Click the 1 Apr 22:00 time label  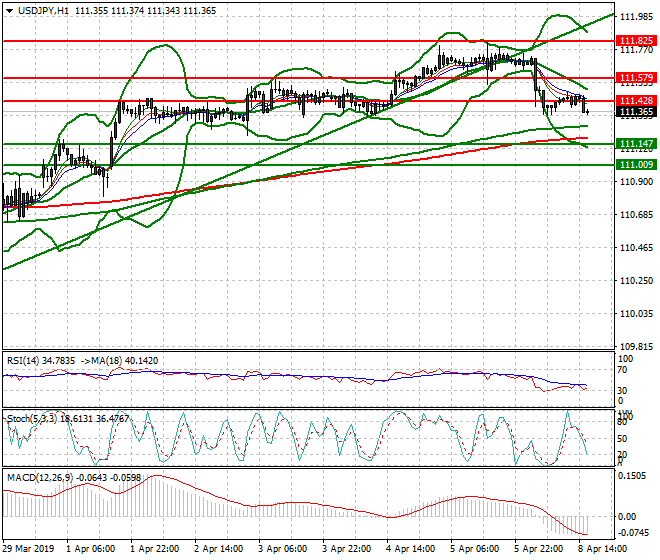click(x=154, y=549)
